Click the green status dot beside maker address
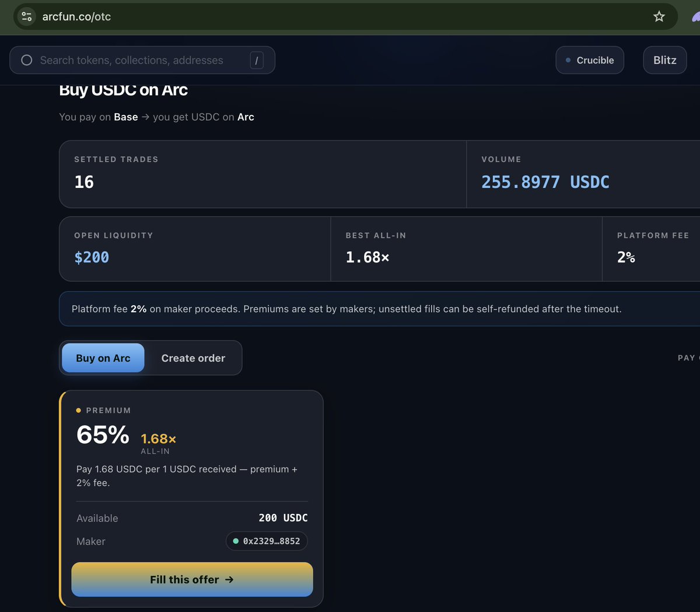This screenshot has width=700, height=612. click(236, 541)
